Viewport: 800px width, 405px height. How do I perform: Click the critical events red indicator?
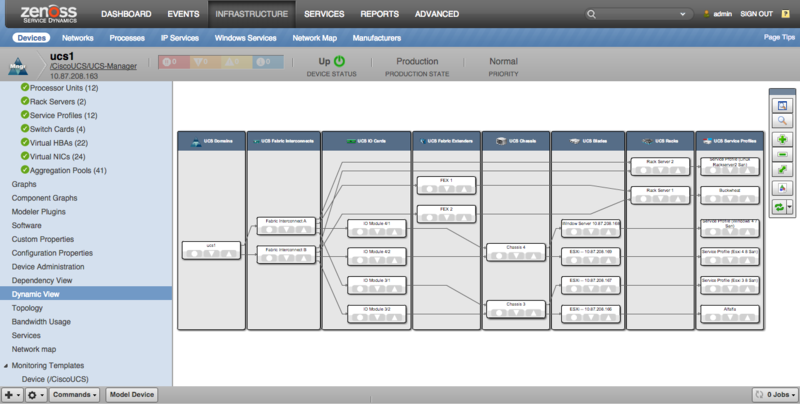(173, 62)
